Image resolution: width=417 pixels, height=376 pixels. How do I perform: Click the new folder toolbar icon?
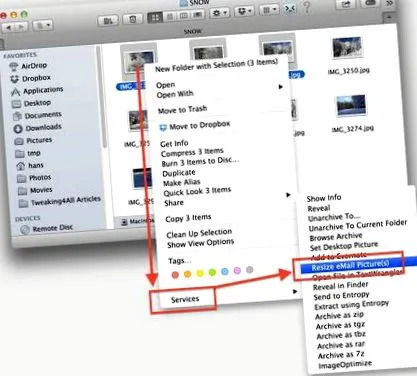coord(108,21)
